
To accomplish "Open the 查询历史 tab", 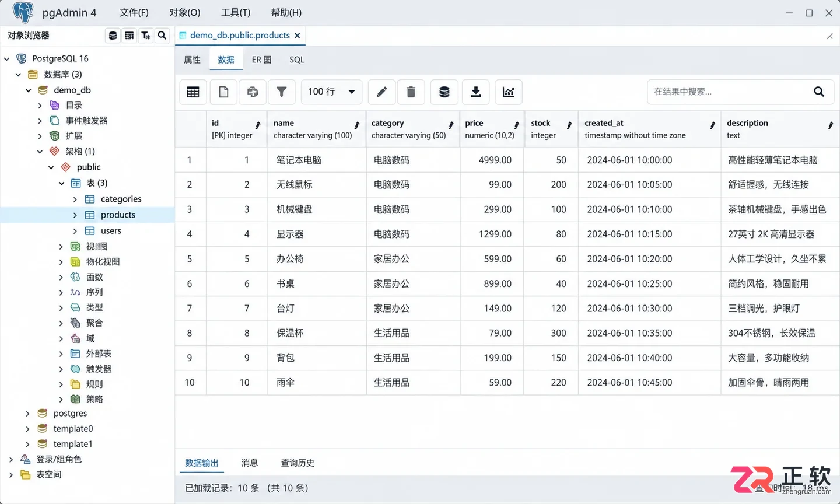I will [x=297, y=463].
